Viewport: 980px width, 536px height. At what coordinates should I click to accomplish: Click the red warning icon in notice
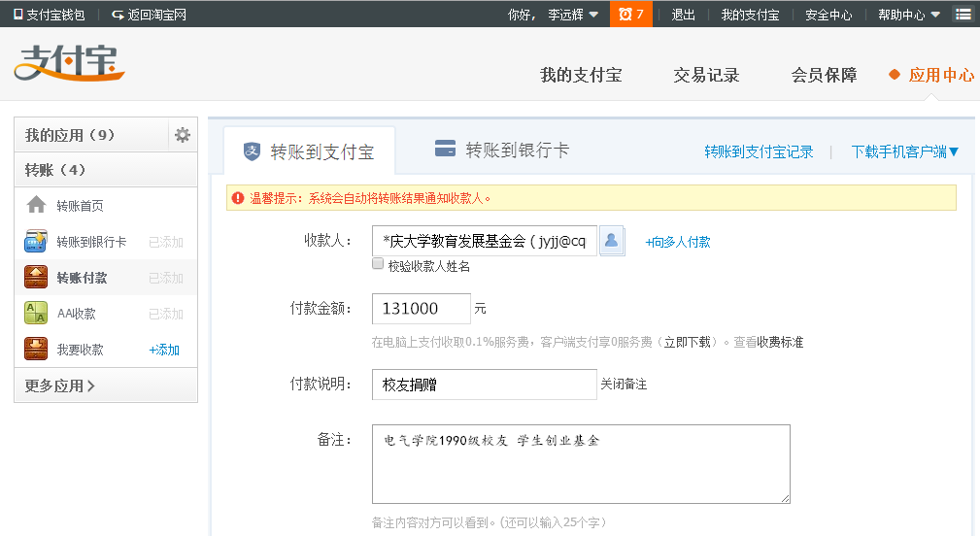coord(238,198)
